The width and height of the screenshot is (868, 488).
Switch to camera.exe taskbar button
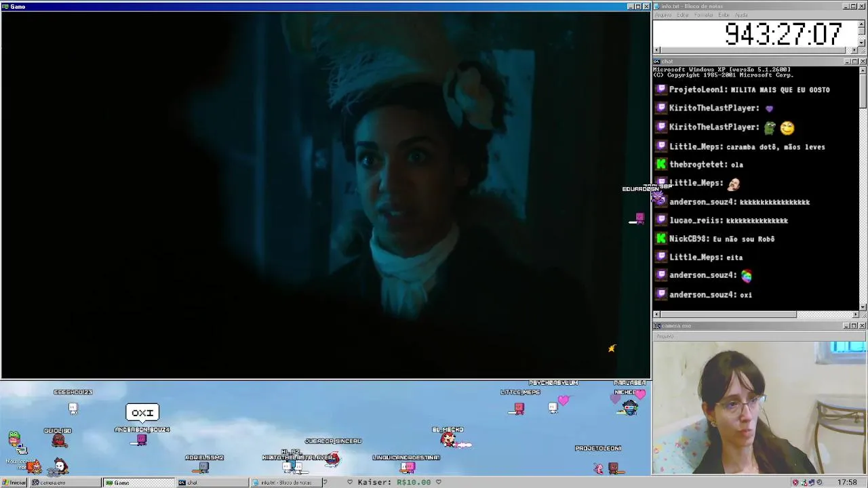[x=65, y=483]
